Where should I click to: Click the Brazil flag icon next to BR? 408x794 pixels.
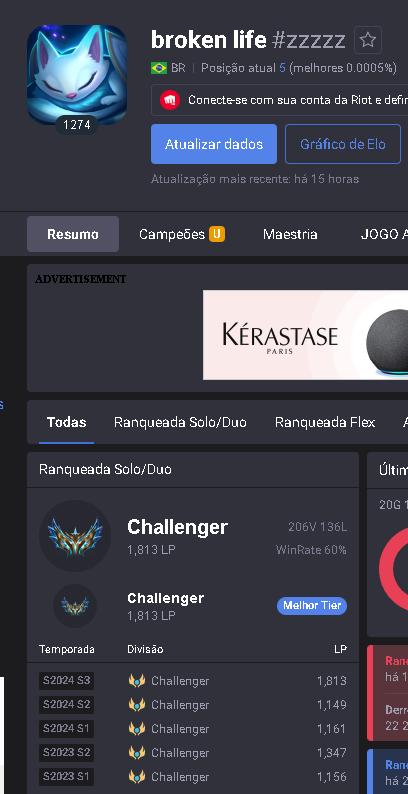[158, 68]
